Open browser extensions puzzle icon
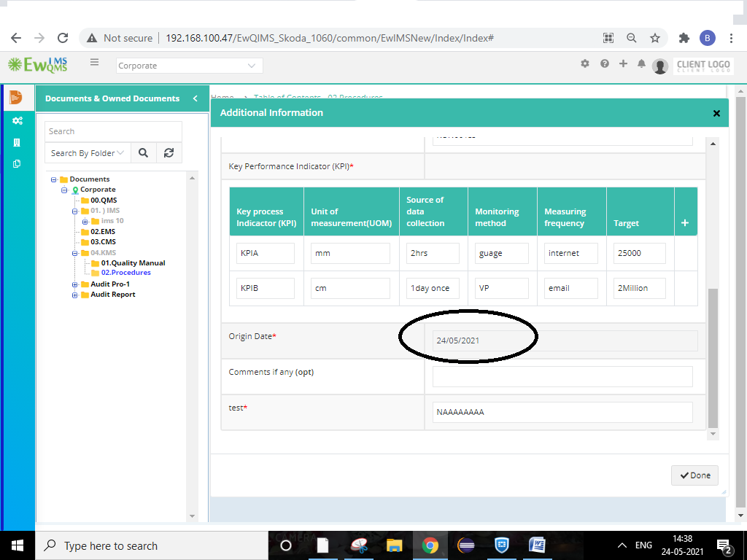The image size is (747, 560). click(x=684, y=38)
